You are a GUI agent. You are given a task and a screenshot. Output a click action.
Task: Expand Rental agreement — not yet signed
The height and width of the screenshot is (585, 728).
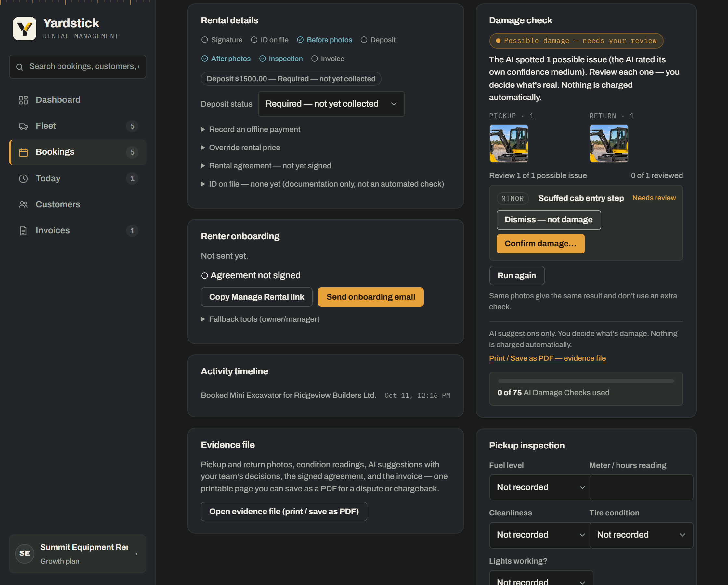pos(266,166)
